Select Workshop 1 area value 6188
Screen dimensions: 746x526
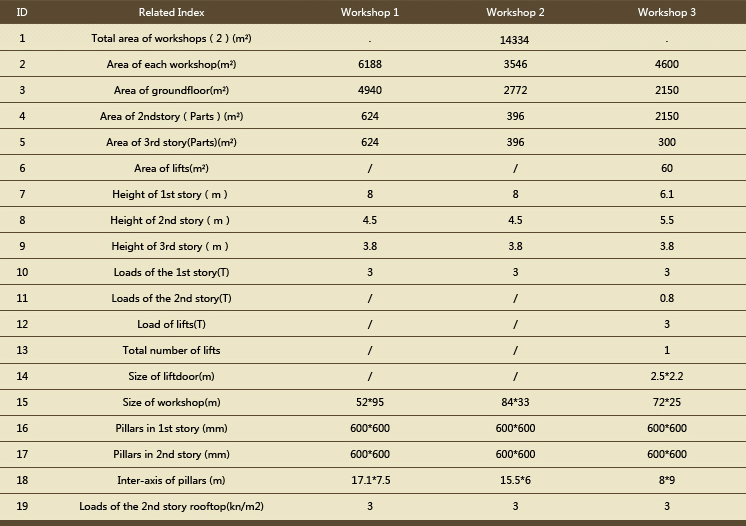[370, 64]
